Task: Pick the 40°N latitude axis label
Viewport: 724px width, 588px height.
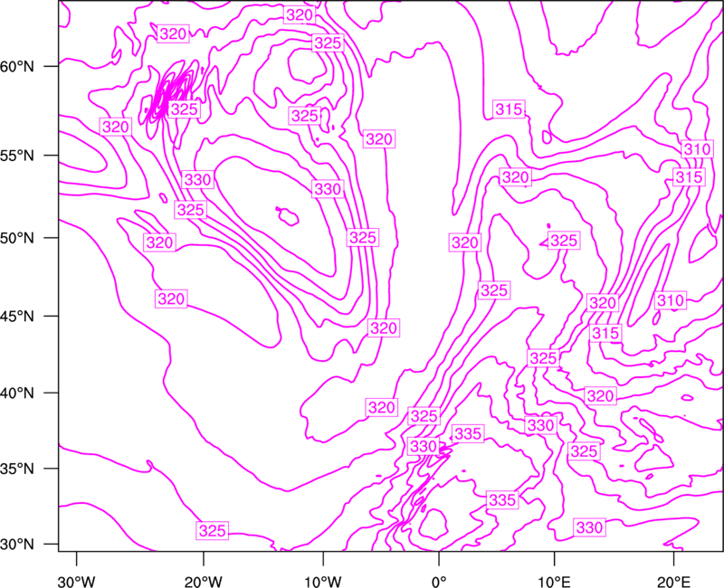Action: (17, 394)
